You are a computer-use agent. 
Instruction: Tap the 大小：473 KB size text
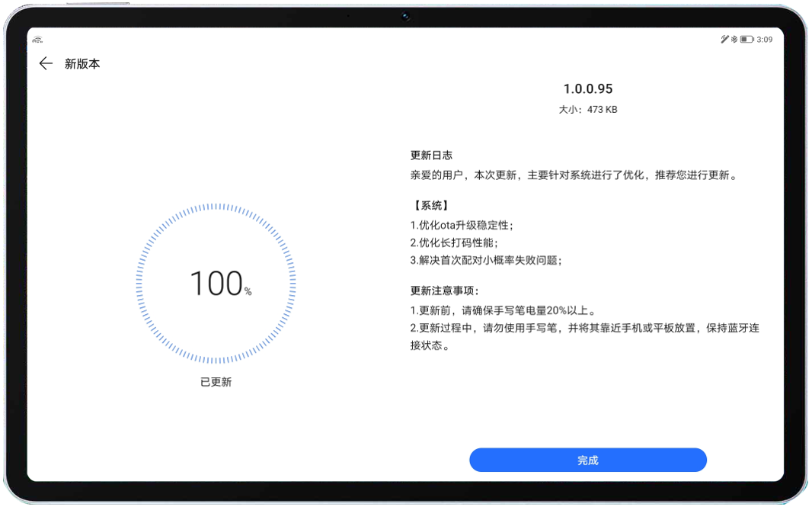coord(588,110)
